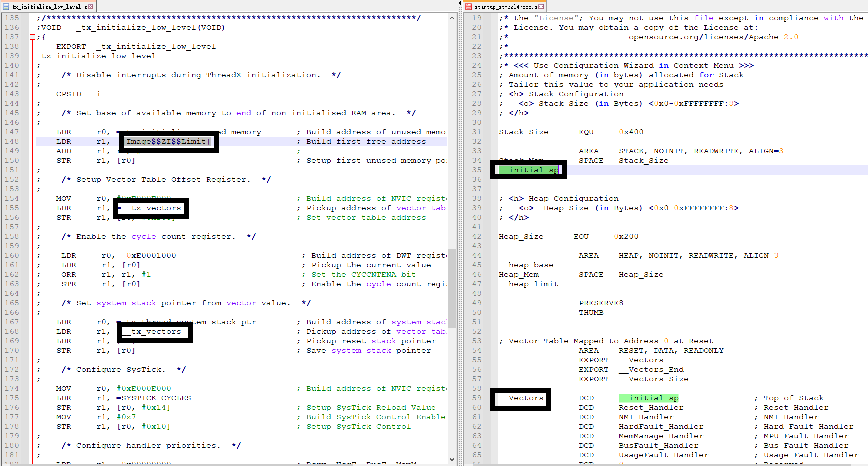Click the highlighted Image$$ZI$$Limit text
The height and width of the screenshot is (466, 868).
[x=167, y=141]
